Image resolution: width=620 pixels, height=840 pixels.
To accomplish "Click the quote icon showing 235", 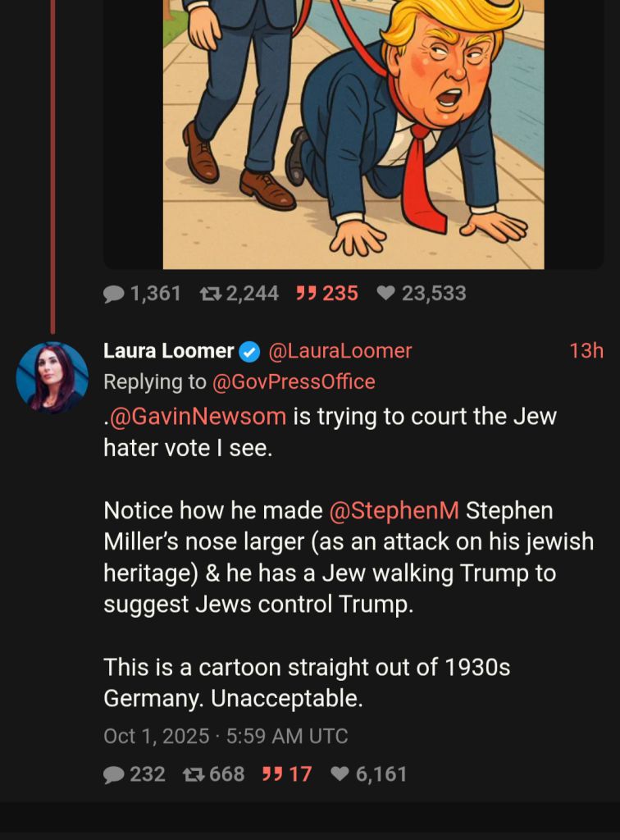I will [x=307, y=294].
